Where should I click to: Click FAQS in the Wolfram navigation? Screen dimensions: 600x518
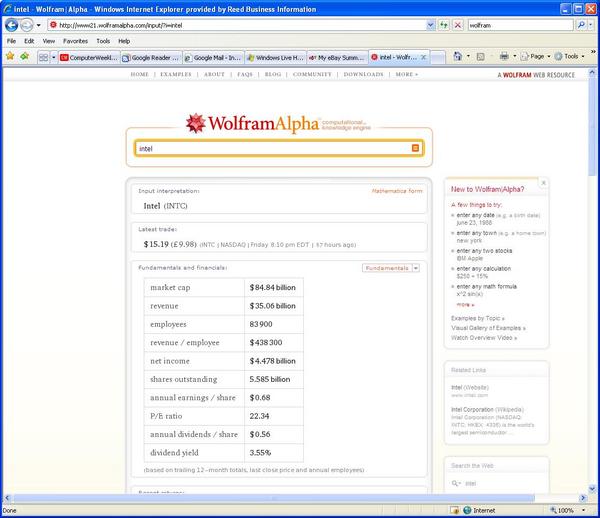coord(245,74)
